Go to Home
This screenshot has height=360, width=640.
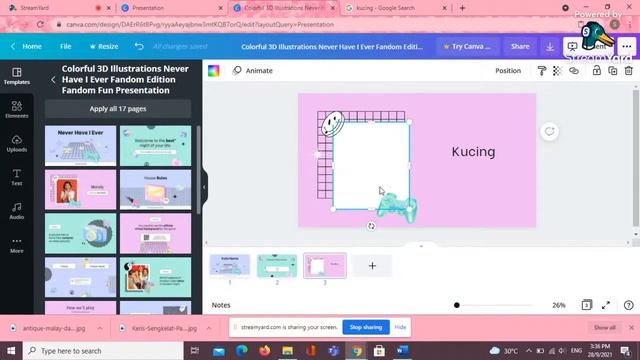pyautogui.click(x=27, y=46)
